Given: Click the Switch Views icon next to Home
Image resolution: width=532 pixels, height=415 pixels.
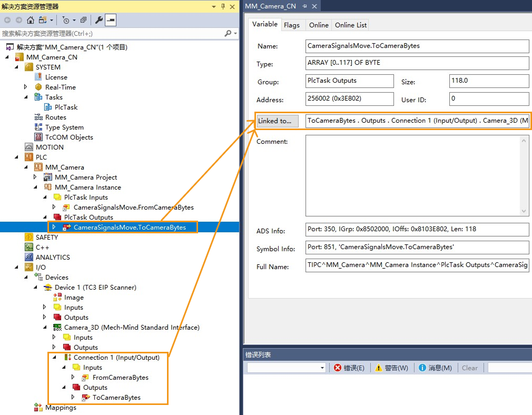Looking at the screenshot, I should pos(42,20).
